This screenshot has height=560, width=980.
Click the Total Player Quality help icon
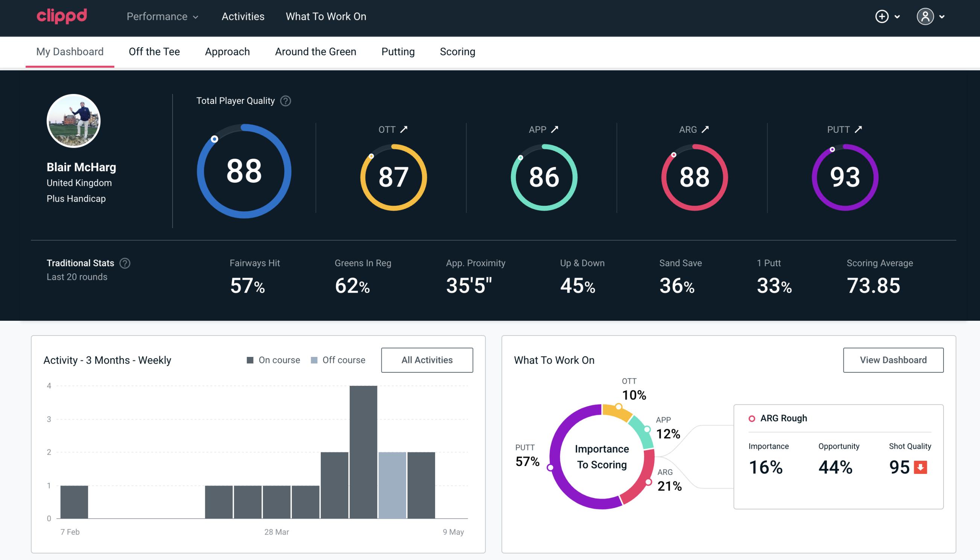point(284,101)
